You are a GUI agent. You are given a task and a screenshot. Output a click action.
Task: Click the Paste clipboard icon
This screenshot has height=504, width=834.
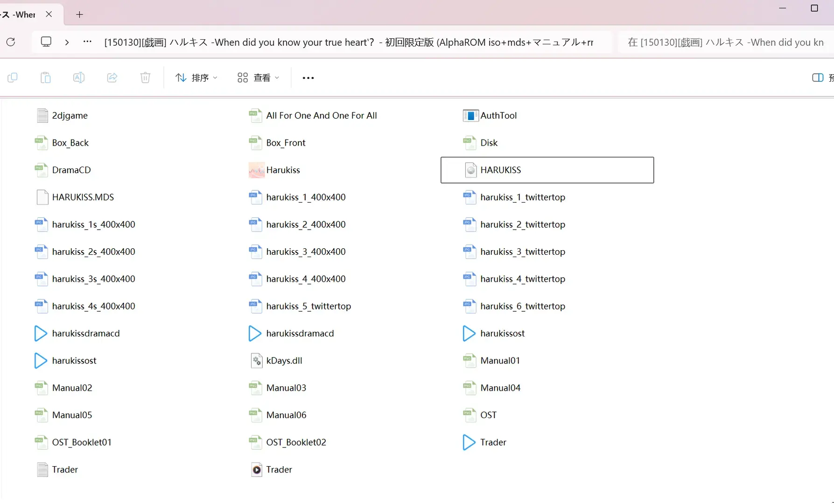point(46,77)
